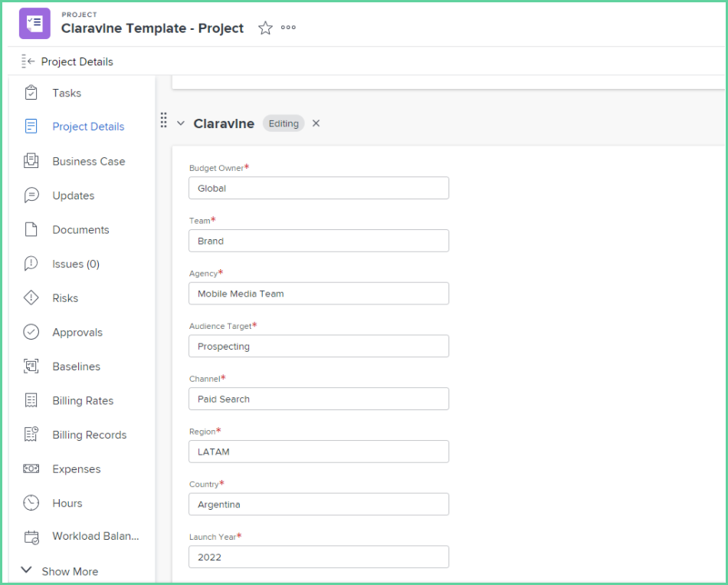Collapse the left panel with arrow icon

[x=28, y=61]
